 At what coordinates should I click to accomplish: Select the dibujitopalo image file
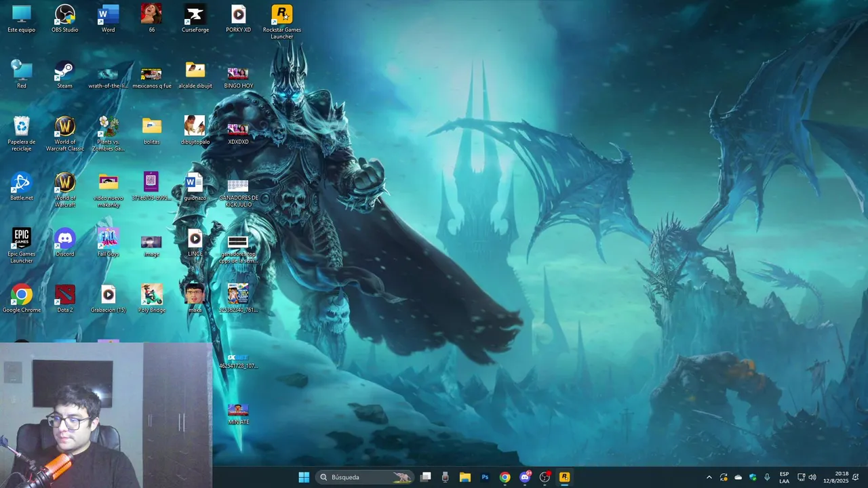click(195, 130)
